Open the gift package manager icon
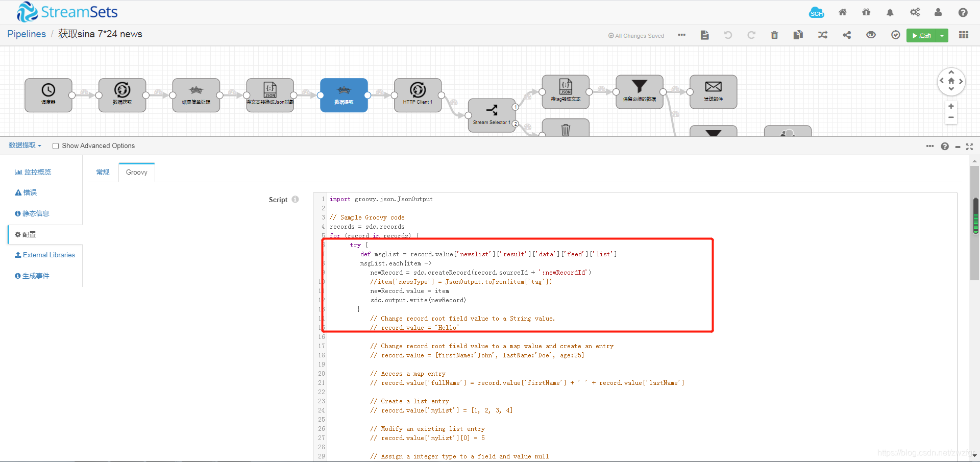Image resolution: width=980 pixels, height=462 pixels. (866, 12)
